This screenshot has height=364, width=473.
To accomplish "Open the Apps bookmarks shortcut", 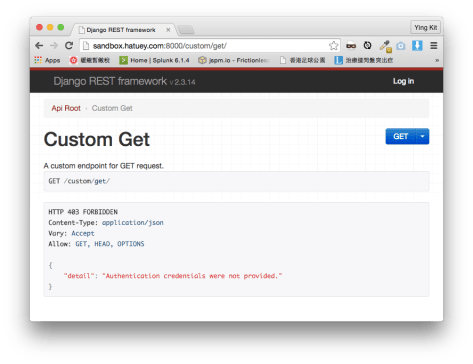I will point(47,60).
